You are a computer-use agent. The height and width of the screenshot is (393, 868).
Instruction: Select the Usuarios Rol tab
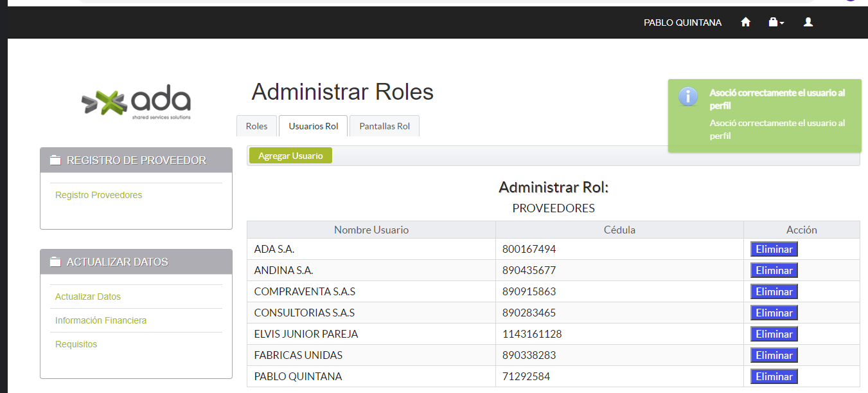tap(313, 126)
